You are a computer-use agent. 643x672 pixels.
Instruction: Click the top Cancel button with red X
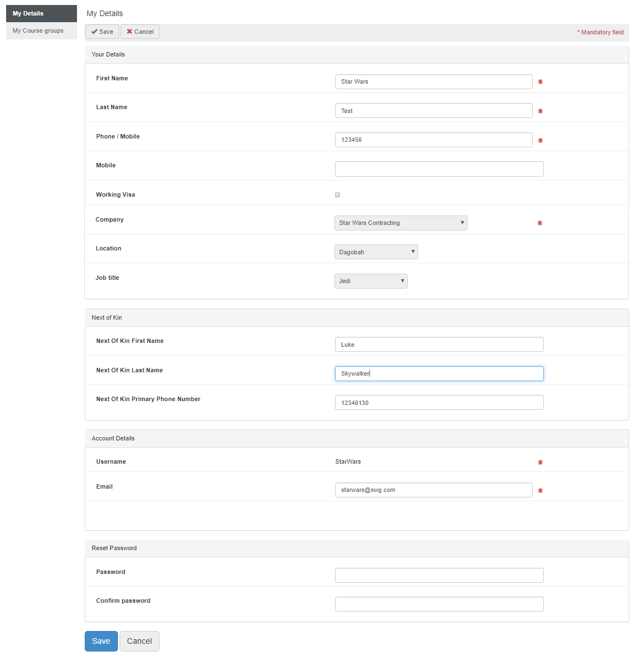[140, 32]
